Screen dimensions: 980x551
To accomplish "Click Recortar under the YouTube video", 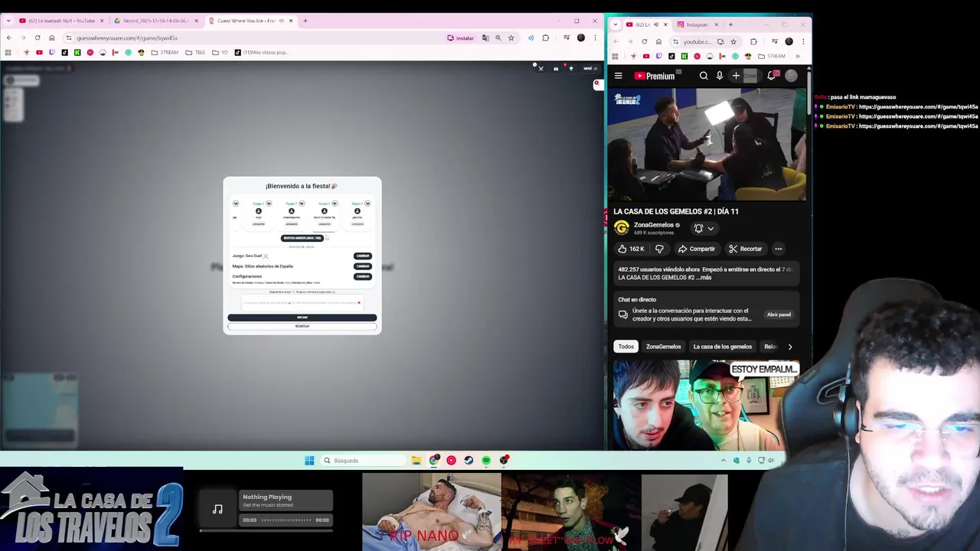I will pos(746,249).
